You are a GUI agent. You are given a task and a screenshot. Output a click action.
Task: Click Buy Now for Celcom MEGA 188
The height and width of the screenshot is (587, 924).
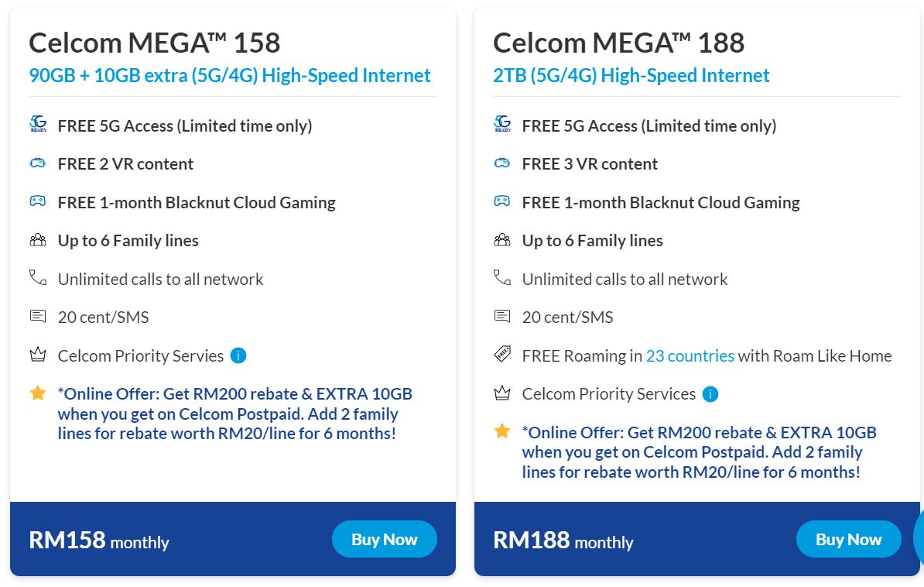pyautogui.click(x=848, y=539)
